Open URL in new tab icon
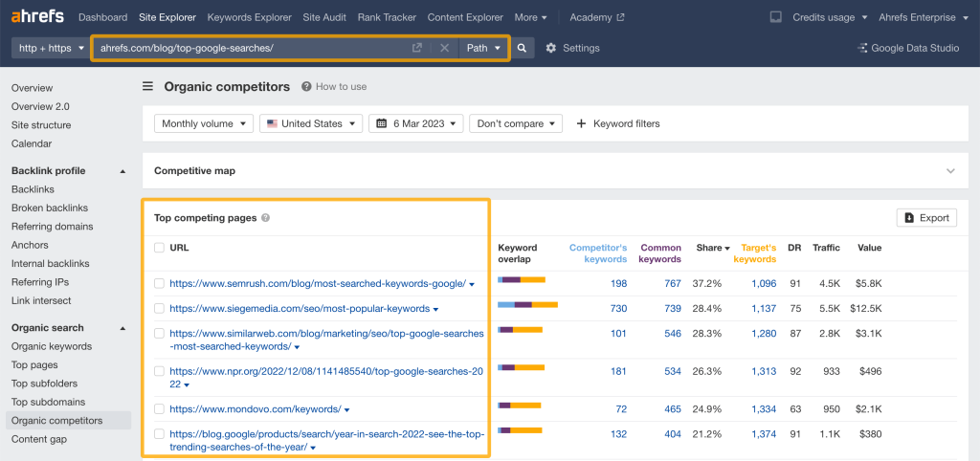This screenshot has height=461, width=980. coord(416,48)
